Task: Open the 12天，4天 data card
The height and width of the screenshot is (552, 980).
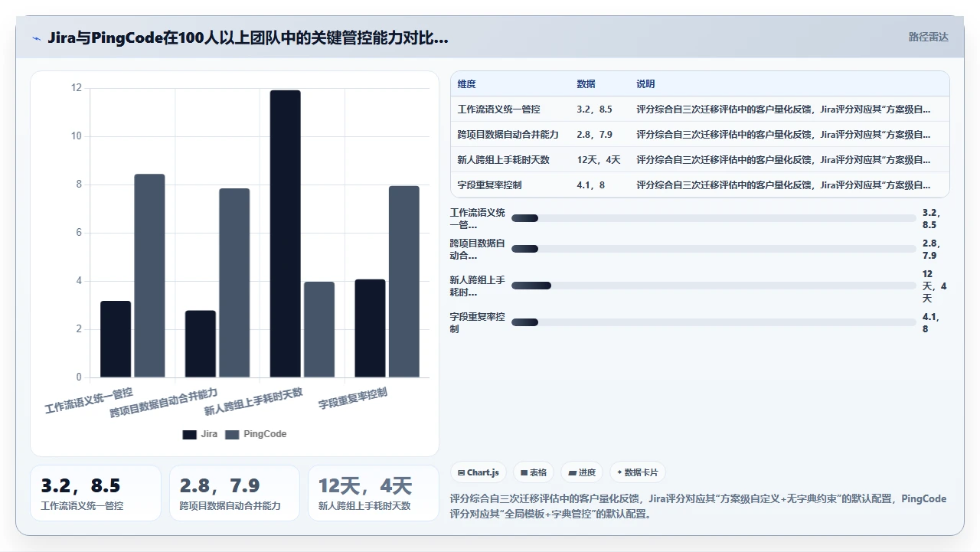Action: pyautogui.click(x=374, y=492)
